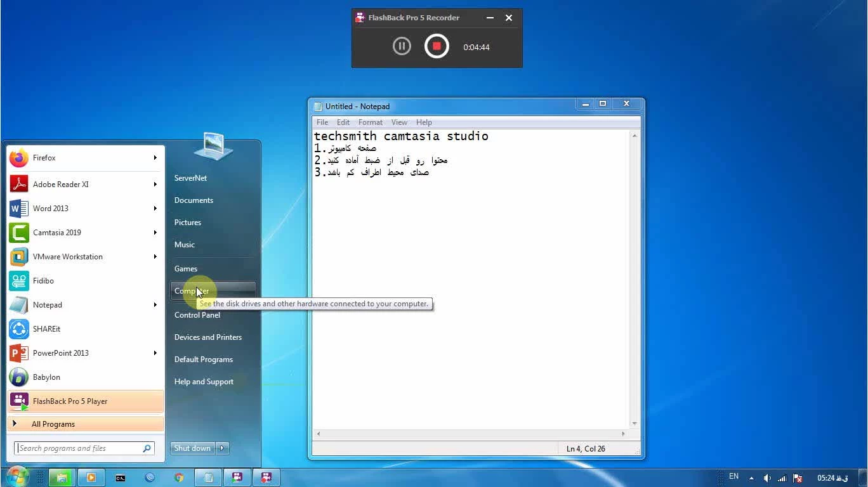Pause the FlashBack recording
This screenshot has width=868, height=487.
click(x=402, y=46)
